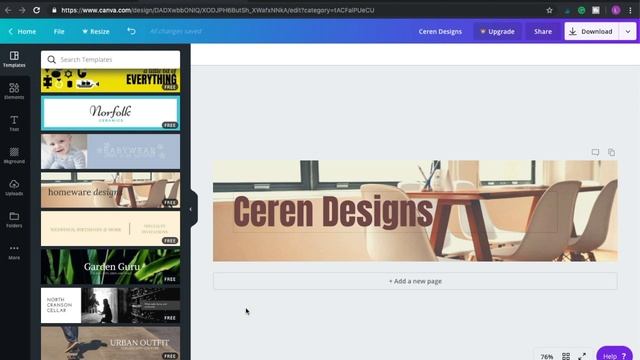Click the bookmark star icon
The height and width of the screenshot is (360, 640).
tap(549, 10)
